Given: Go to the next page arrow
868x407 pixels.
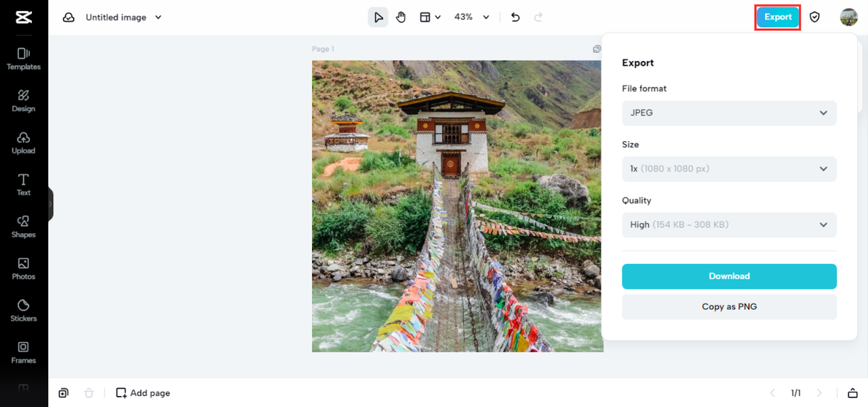Looking at the screenshot, I should tap(819, 393).
